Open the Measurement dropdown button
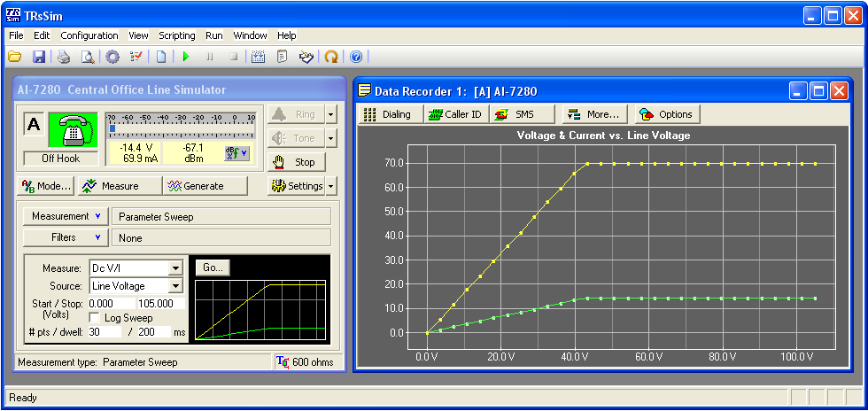868x411 pixels. click(66, 216)
